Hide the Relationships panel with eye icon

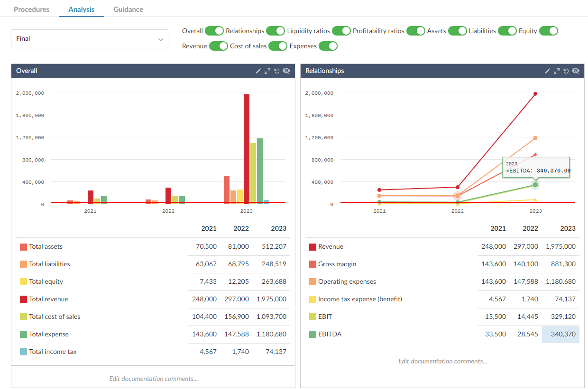pyautogui.click(x=575, y=71)
